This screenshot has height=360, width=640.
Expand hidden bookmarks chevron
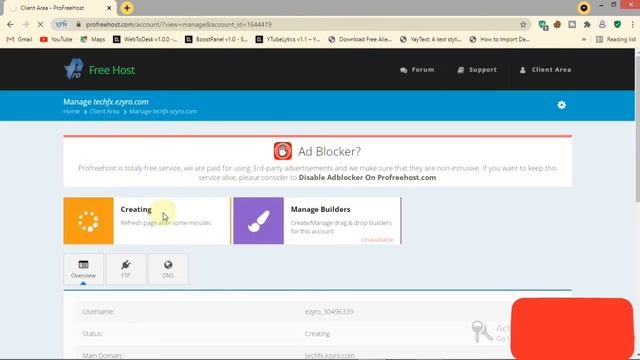coord(584,39)
